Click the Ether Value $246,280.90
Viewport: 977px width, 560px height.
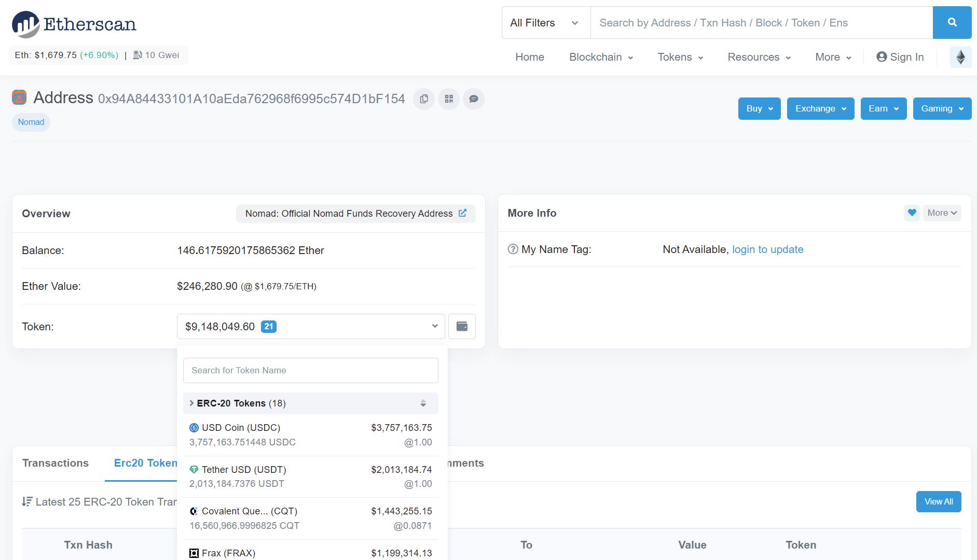207,286
